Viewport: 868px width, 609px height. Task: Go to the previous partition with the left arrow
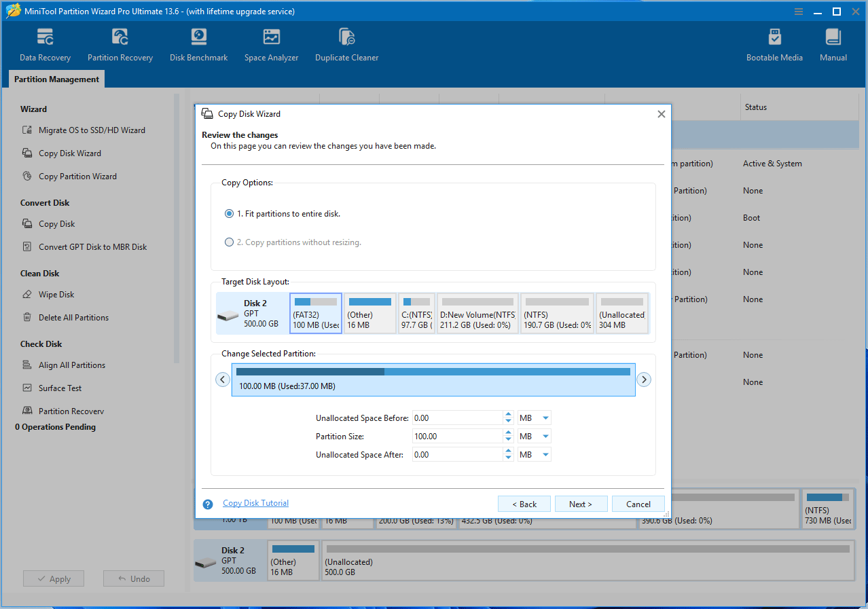point(223,380)
